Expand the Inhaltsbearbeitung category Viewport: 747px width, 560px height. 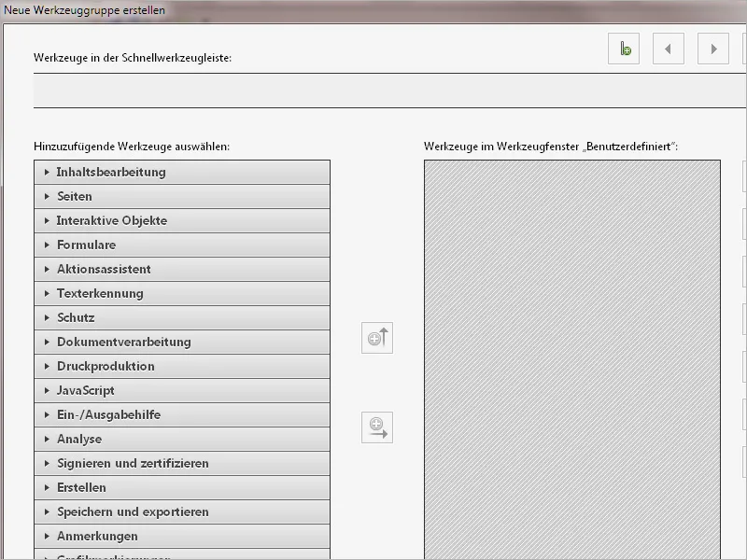182,173
